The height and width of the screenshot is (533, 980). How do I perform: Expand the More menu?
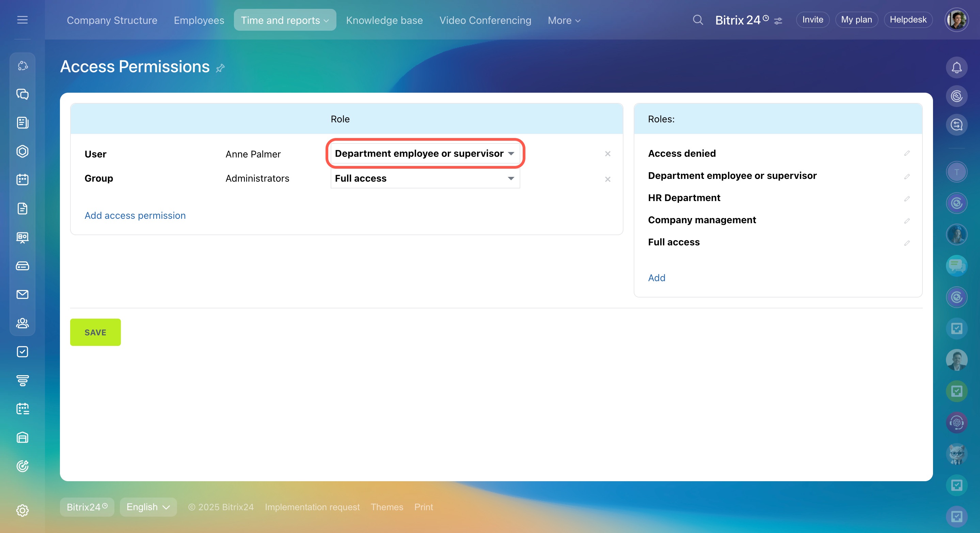[x=564, y=20]
